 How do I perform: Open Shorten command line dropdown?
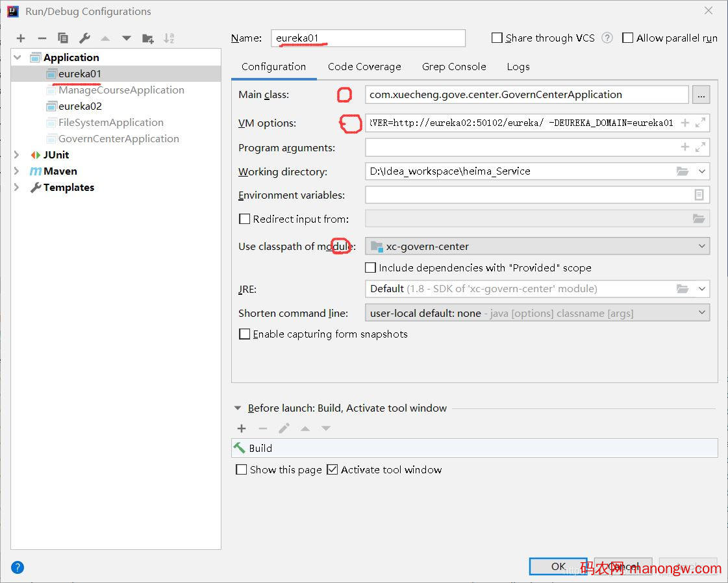pyautogui.click(x=537, y=313)
